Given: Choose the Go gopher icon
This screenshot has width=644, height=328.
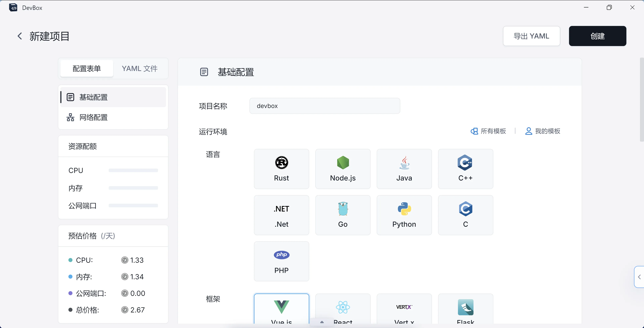Looking at the screenshot, I should [x=342, y=209].
